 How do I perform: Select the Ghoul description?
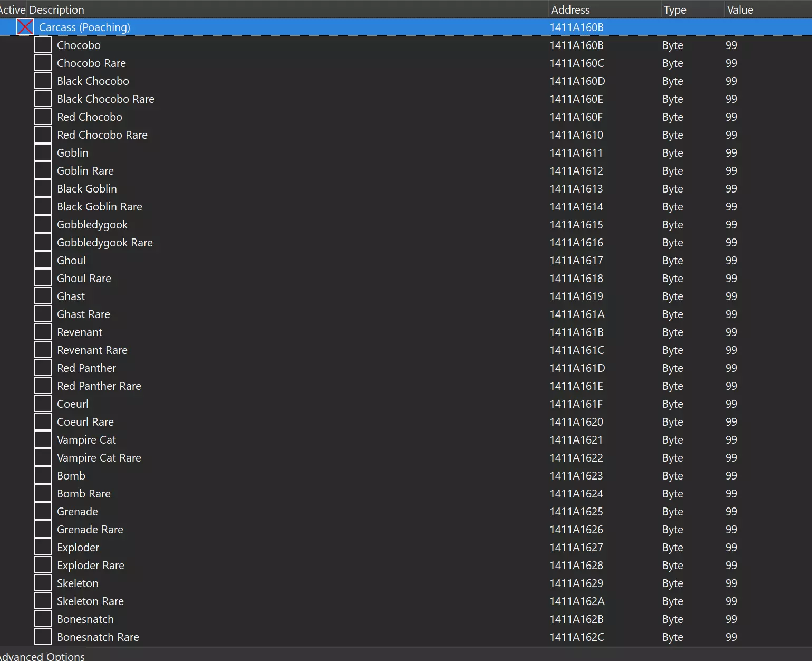(71, 260)
